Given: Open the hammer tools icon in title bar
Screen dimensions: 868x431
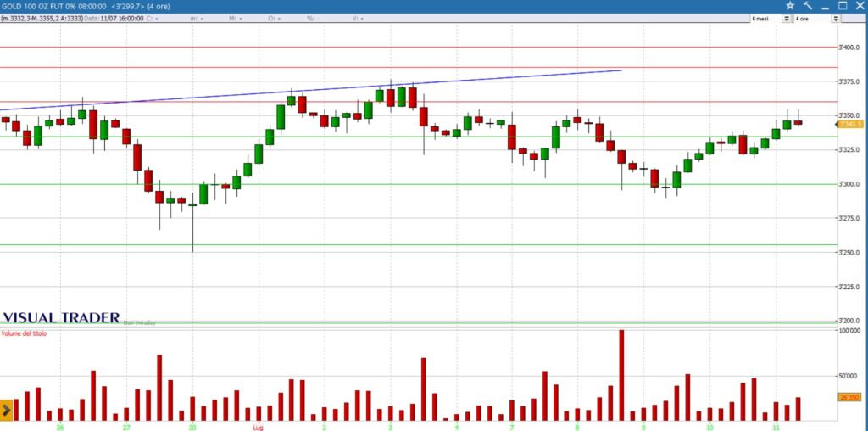Looking at the screenshot, I should pyautogui.click(x=808, y=6).
